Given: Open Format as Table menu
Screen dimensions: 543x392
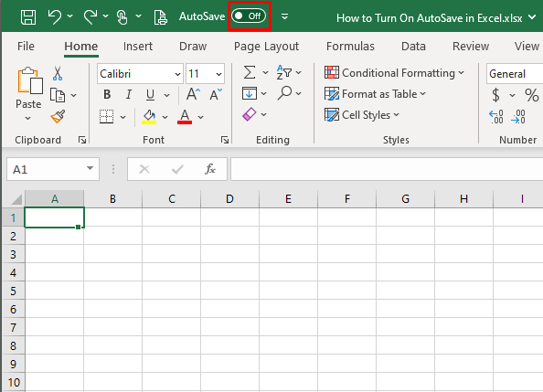Looking at the screenshot, I should coord(375,94).
